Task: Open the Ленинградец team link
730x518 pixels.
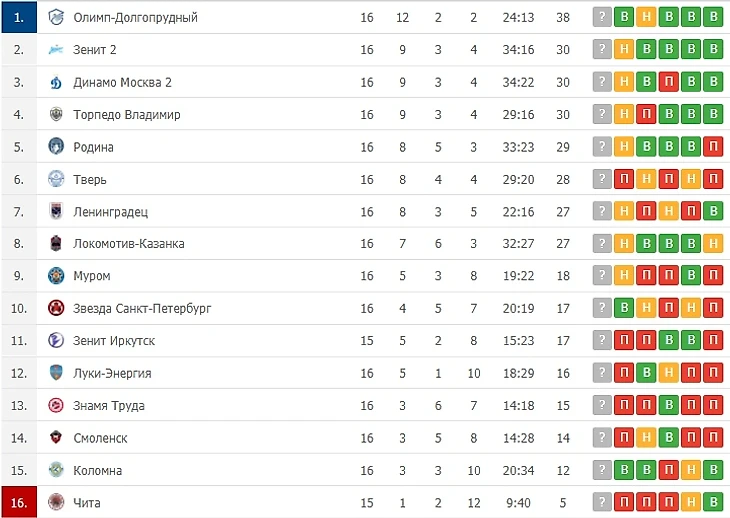Action: point(110,211)
